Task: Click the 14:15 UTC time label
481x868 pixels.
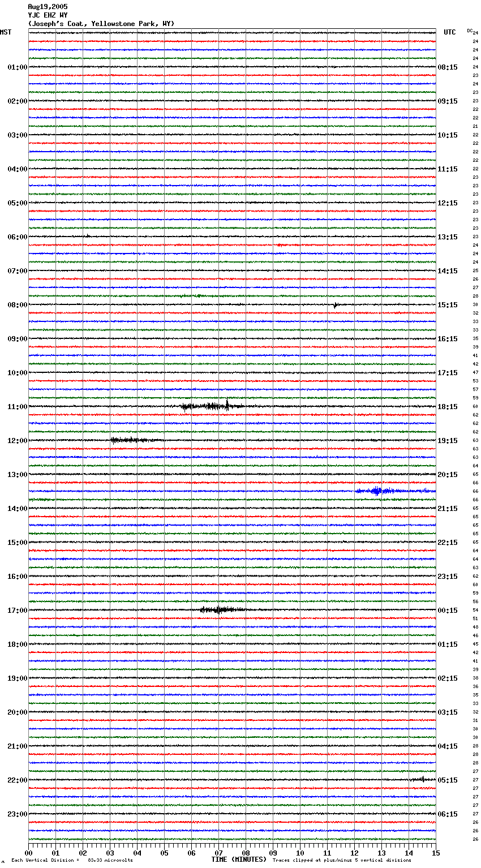Action: [x=448, y=271]
